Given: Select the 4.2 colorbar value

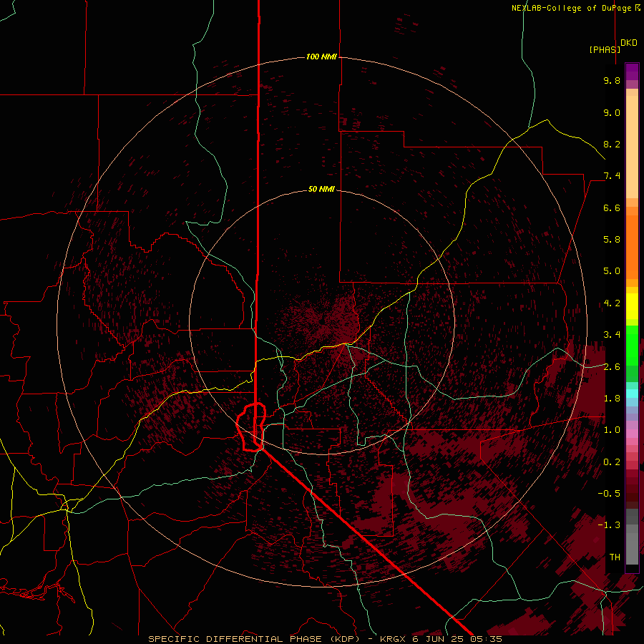Looking at the screenshot, I should click(x=612, y=303).
